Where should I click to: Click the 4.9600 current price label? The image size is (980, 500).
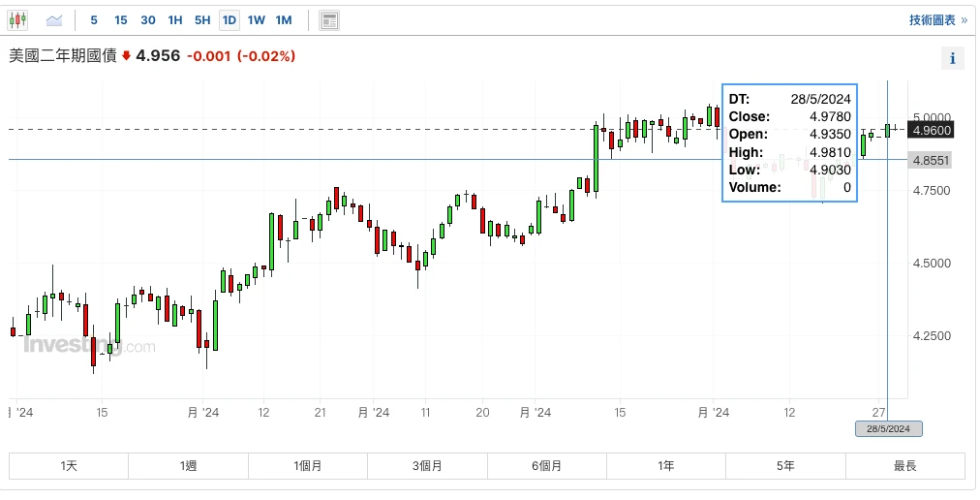click(931, 130)
